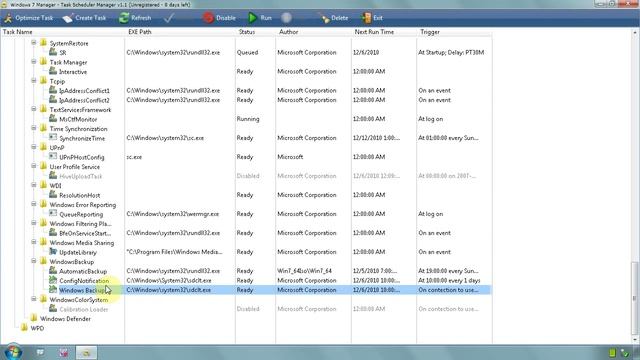The width and height of the screenshot is (640, 360).
Task: Select the AutomaticBackup task icon
Action: [53, 270]
